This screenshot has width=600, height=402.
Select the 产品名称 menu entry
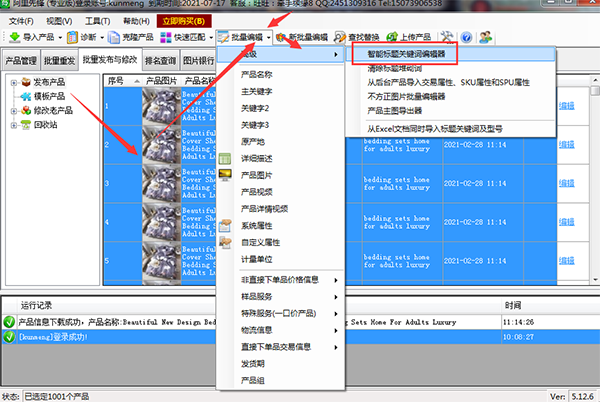coord(256,75)
